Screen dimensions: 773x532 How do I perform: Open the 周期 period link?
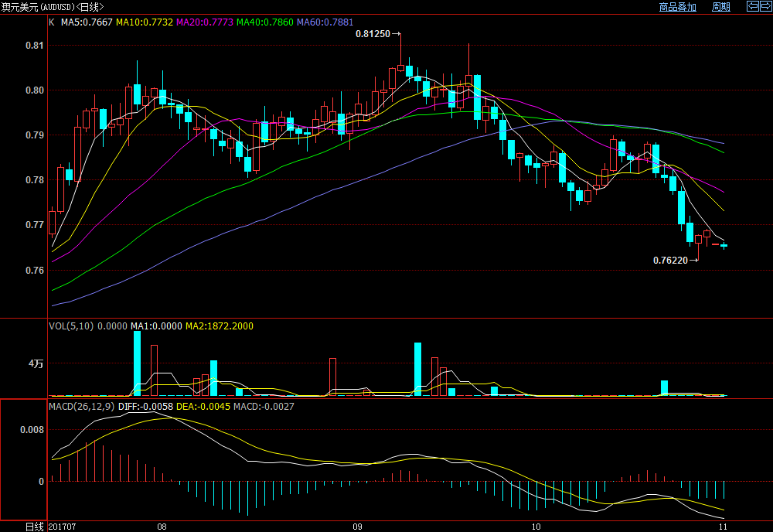coord(720,7)
